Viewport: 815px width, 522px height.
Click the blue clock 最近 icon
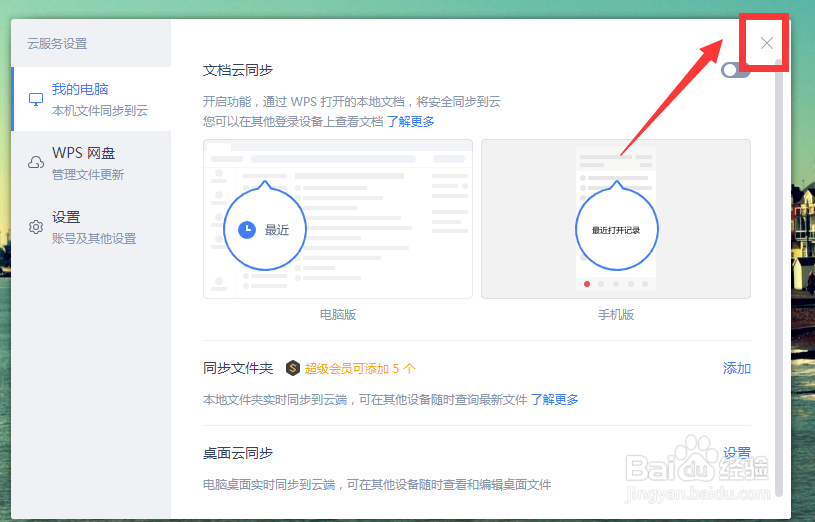pos(247,229)
